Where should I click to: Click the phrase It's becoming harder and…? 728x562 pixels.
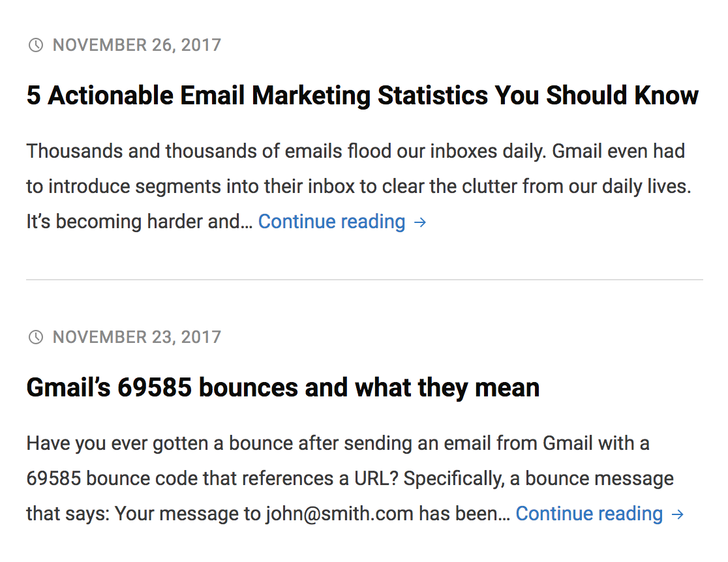(x=140, y=222)
